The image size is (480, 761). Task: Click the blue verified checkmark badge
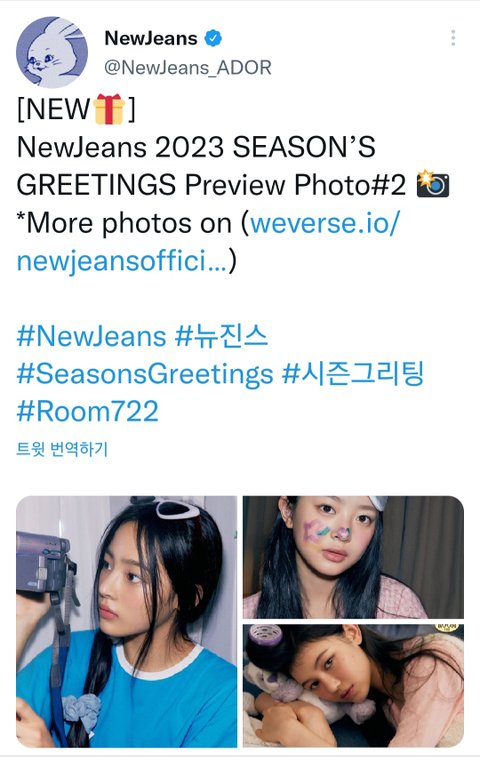click(213, 38)
